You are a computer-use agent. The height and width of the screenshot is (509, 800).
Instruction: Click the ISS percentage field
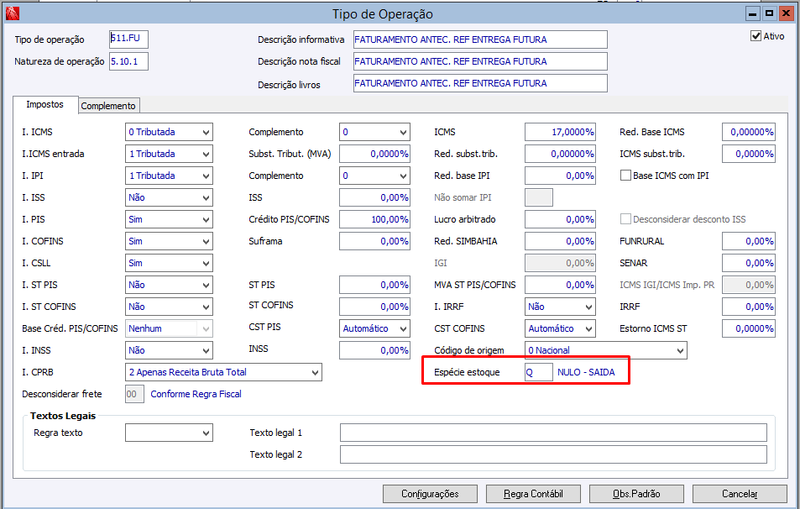[374, 198]
